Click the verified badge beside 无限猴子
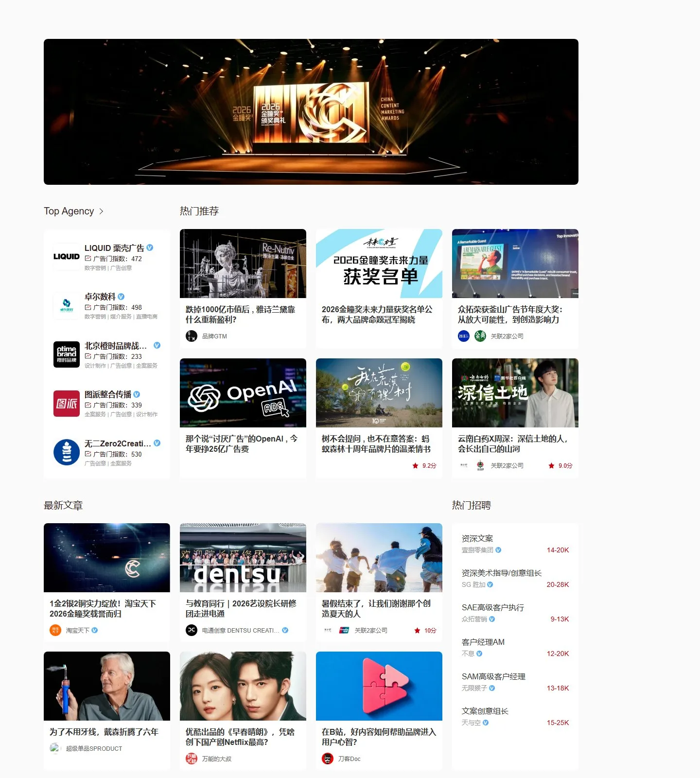The width and height of the screenshot is (700, 778). pyautogui.click(x=492, y=688)
